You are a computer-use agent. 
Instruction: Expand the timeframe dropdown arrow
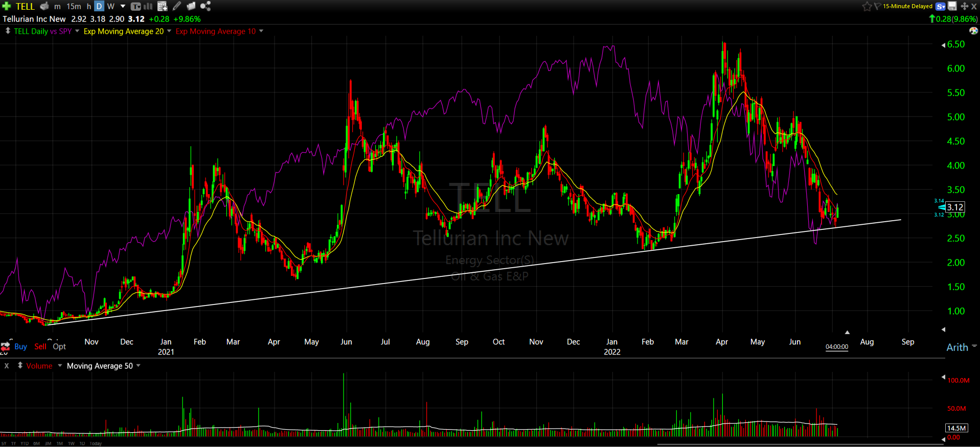pyautogui.click(x=123, y=6)
